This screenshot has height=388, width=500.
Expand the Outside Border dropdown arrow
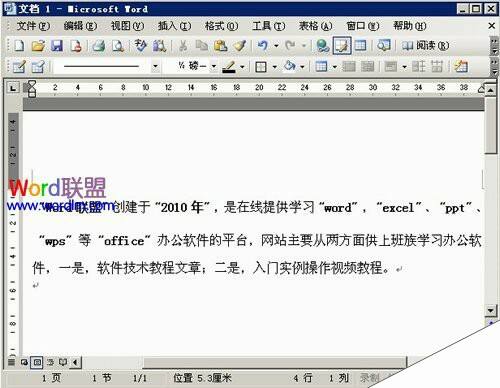coord(274,67)
